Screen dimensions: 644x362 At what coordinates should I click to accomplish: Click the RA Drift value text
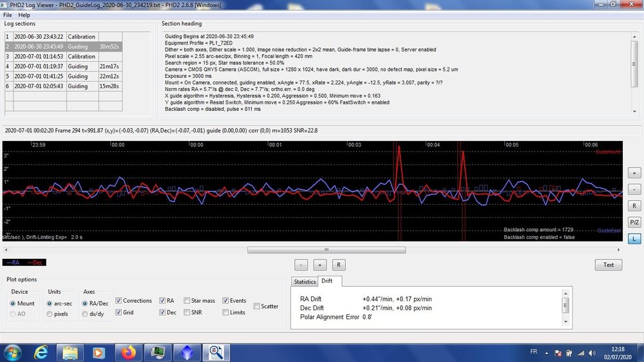coord(397,299)
